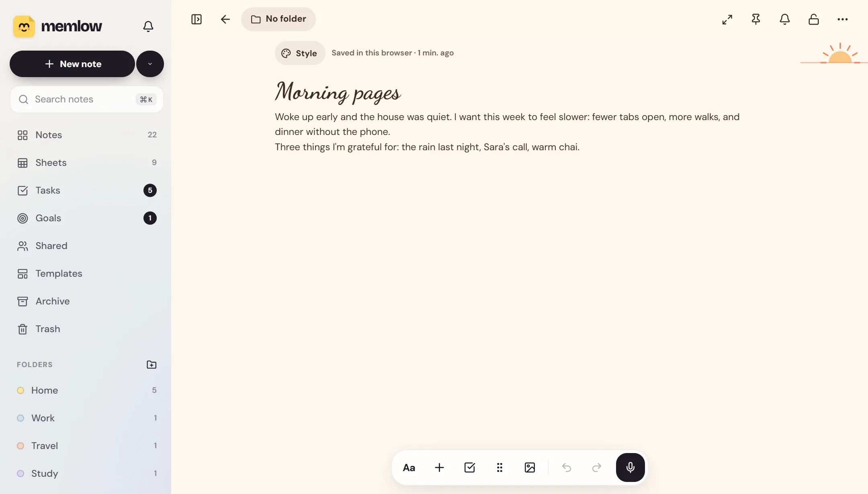The width and height of the screenshot is (868, 494).
Task: Expand note to fullscreen
Action: coord(727,19)
